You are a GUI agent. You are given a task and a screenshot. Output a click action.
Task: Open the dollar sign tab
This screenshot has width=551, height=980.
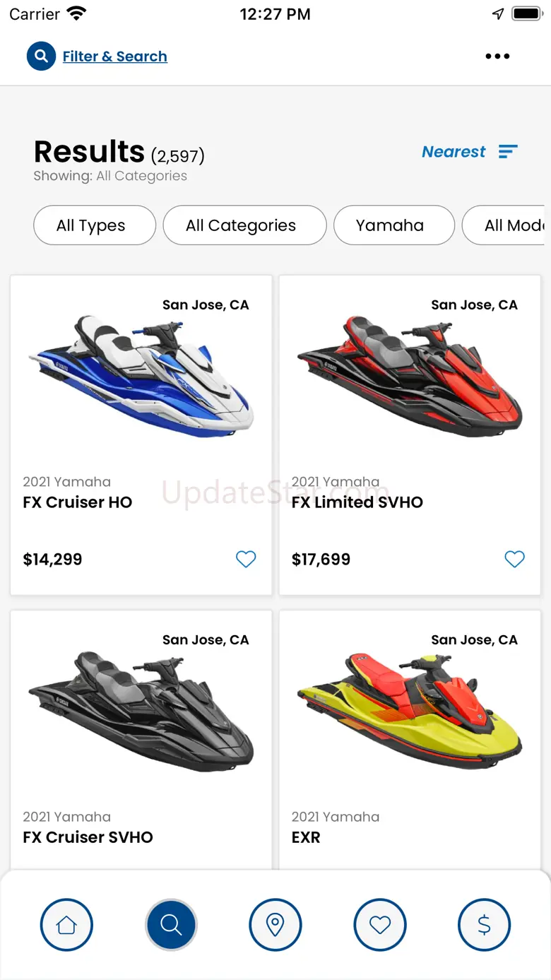[x=484, y=924]
